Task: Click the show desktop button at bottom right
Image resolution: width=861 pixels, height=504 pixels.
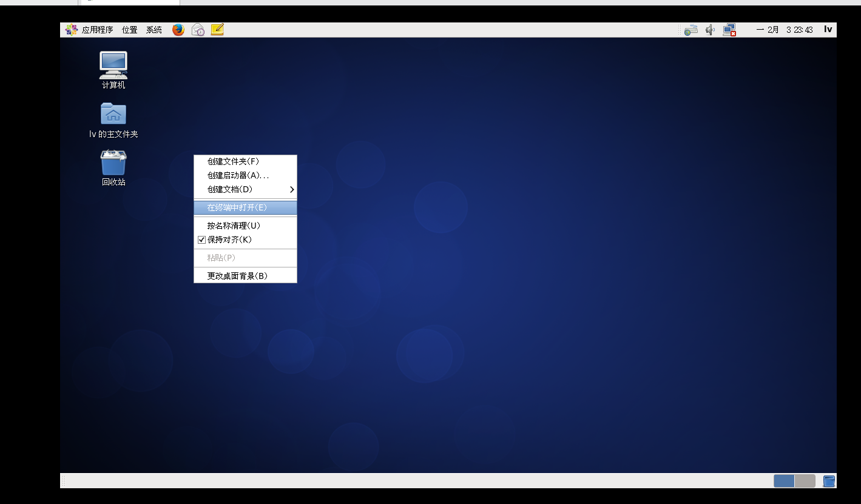Action: point(828,480)
